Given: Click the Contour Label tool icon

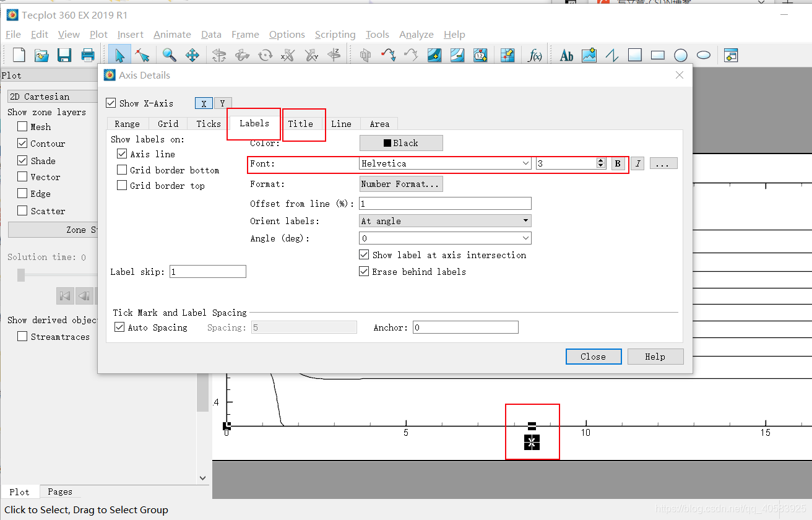Looking at the screenshot, I should 480,55.
